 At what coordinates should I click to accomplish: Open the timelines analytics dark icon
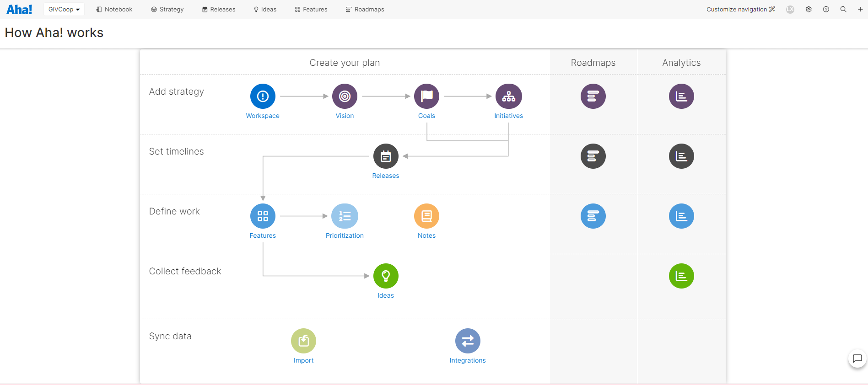(x=681, y=156)
